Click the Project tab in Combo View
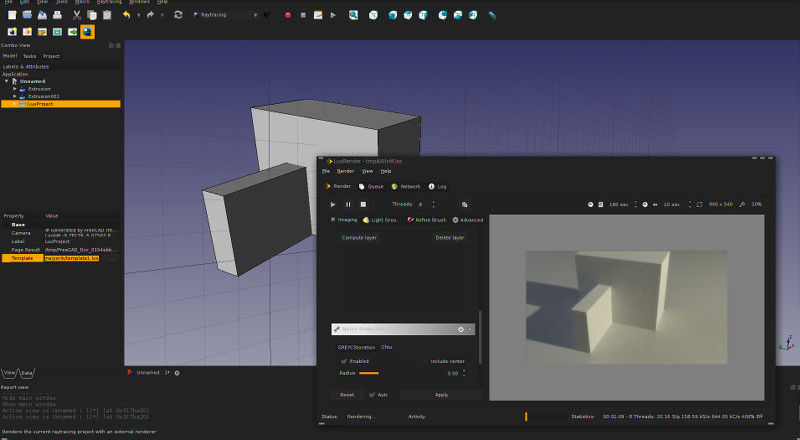The width and height of the screenshot is (800, 440). [51, 56]
